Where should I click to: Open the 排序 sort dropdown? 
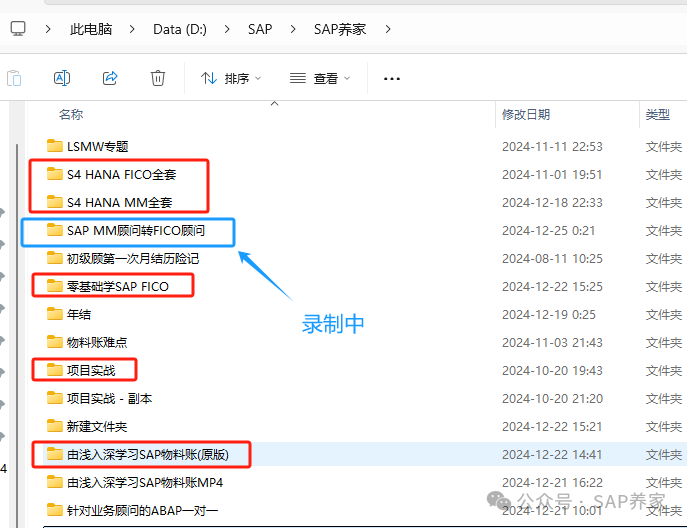[x=231, y=78]
